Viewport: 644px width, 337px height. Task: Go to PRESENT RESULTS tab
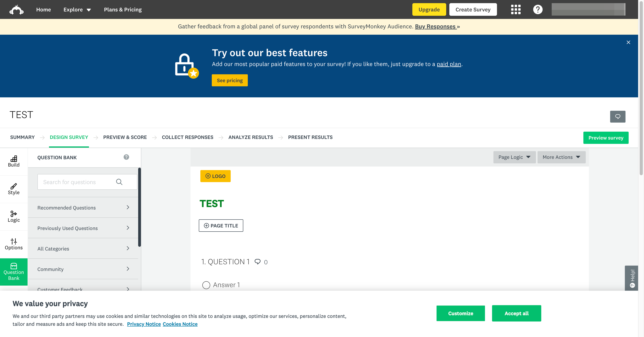coord(310,137)
